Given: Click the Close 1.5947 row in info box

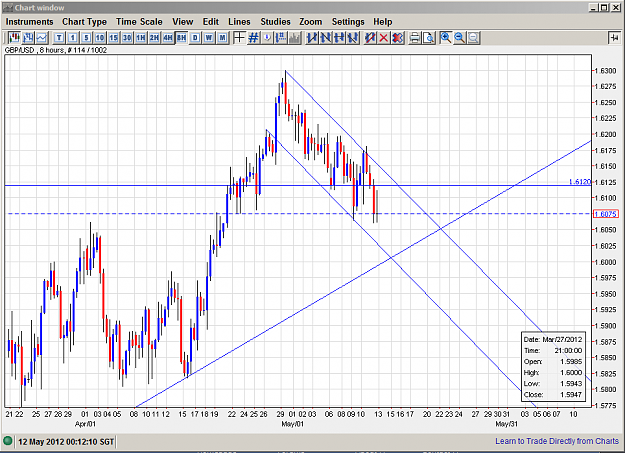Looking at the screenshot, I should [553, 395].
